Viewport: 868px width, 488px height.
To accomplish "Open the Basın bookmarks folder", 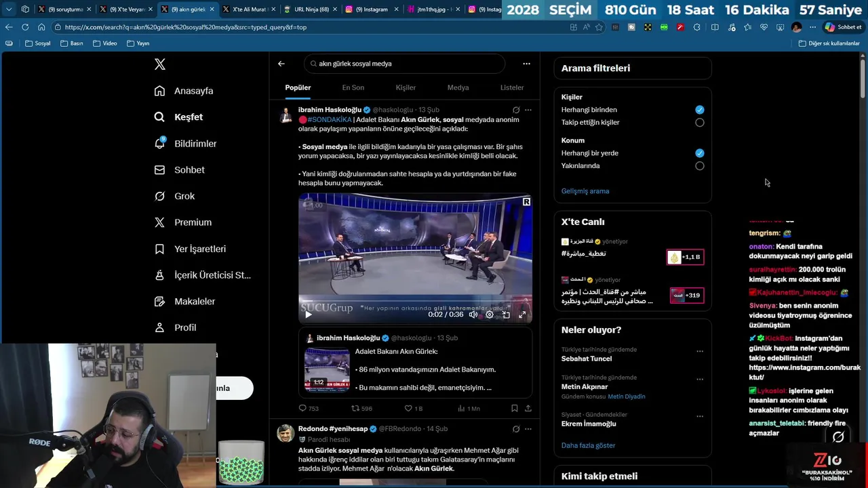I will point(72,43).
